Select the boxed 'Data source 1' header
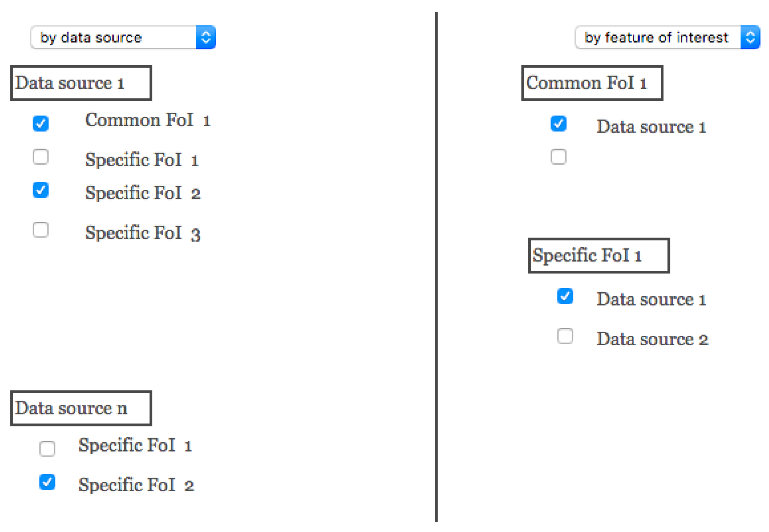This screenshot has width=769, height=532. (81, 83)
